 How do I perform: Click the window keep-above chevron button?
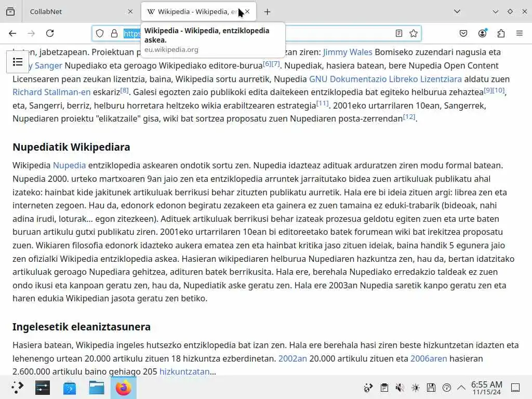click(496, 11)
